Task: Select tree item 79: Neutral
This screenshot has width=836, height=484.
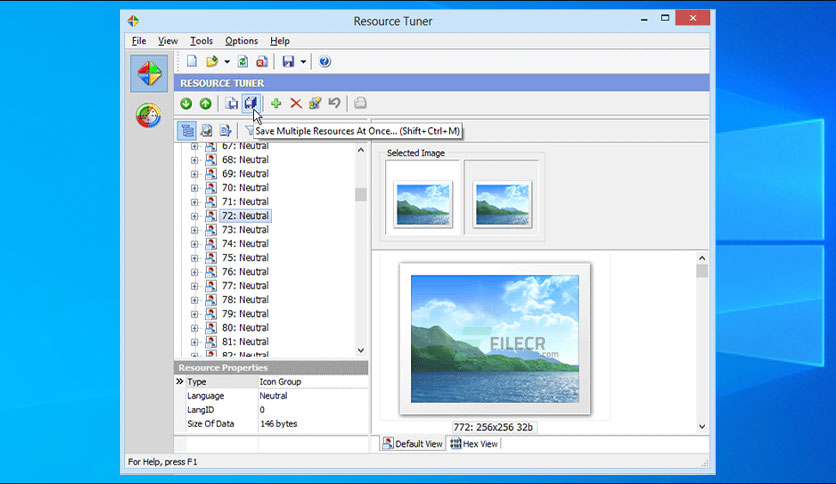Action: [x=245, y=313]
